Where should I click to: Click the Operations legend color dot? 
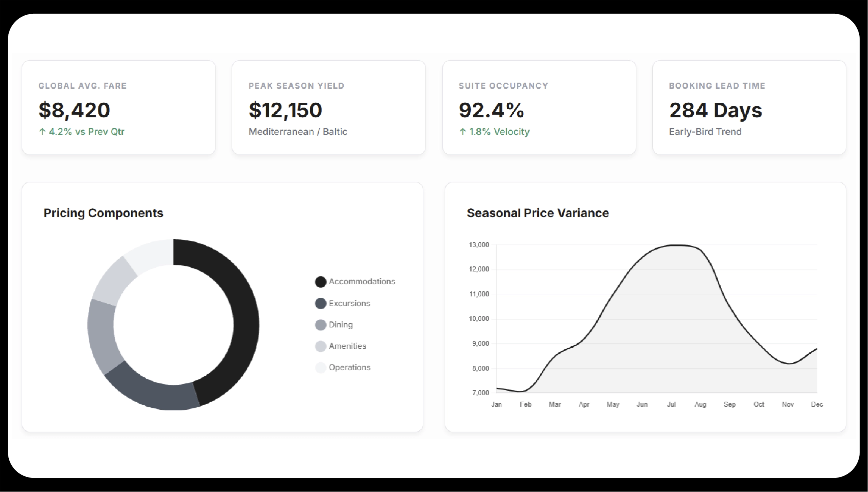(321, 368)
